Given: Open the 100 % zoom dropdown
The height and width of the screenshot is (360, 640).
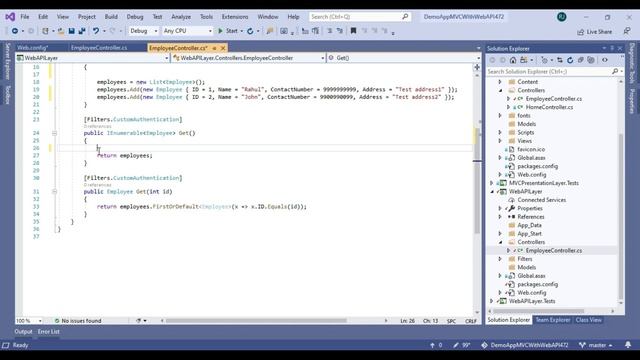Looking at the screenshot, I should click(x=29, y=321).
